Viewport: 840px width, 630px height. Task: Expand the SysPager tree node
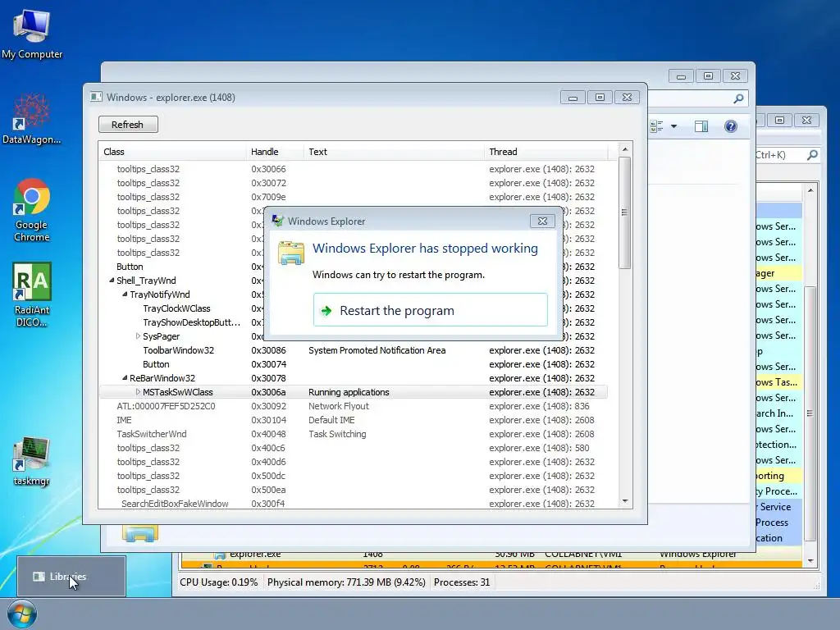(138, 336)
